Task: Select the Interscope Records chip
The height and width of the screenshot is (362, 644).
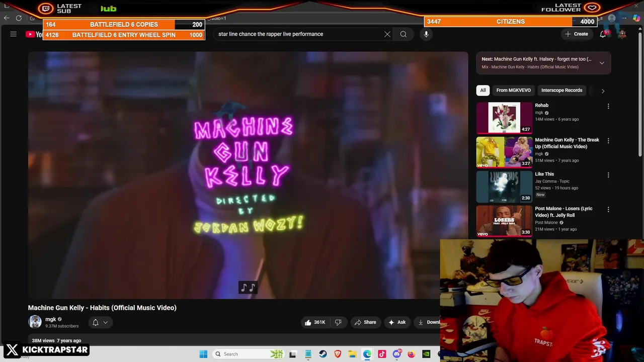Action: pyautogui.click(x=561, y=90)
